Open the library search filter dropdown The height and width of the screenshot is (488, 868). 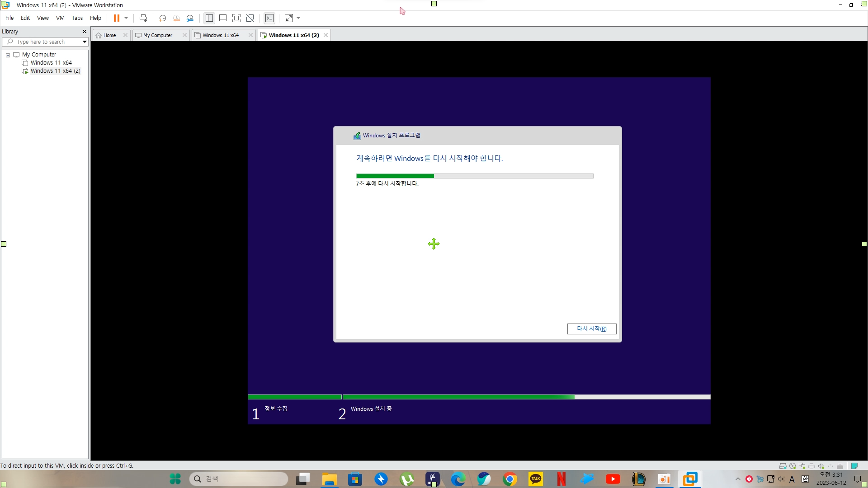(x=85, y=42)
